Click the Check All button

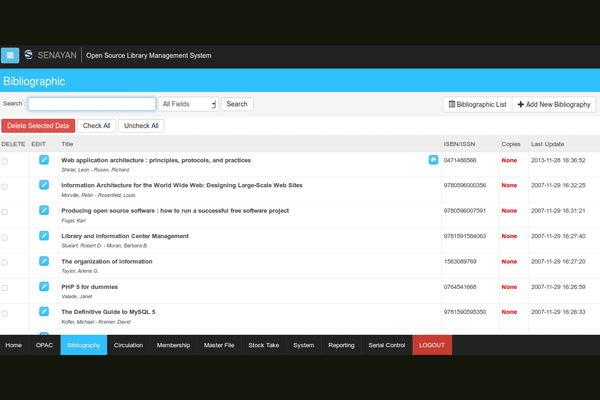(x=97, y=126)
